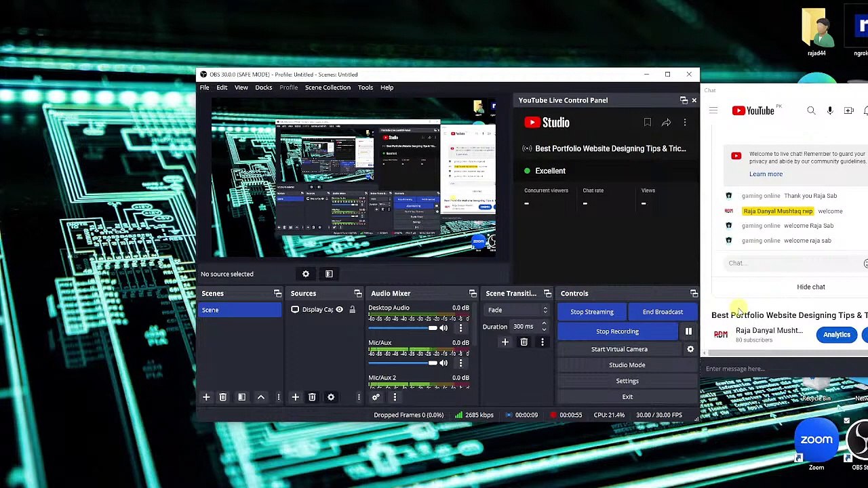Click Hide chat on YouTube
The width and height of the screenshot is (868, 488).
click(811, 287)
